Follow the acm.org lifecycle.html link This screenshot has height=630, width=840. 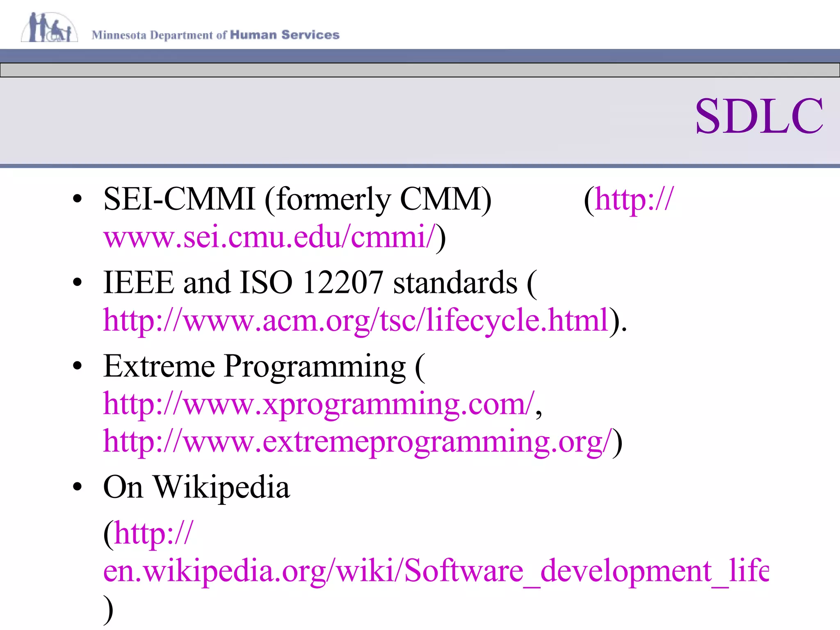(355, 320)
